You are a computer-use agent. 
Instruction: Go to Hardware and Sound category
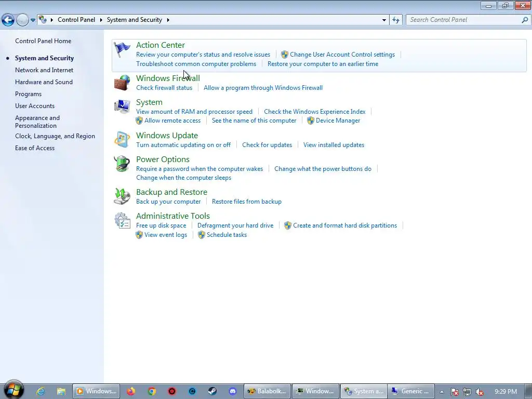tap(44, 82)
